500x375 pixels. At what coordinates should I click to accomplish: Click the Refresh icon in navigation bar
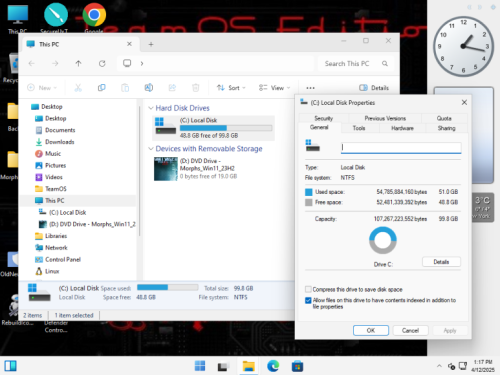coord(102,63)
